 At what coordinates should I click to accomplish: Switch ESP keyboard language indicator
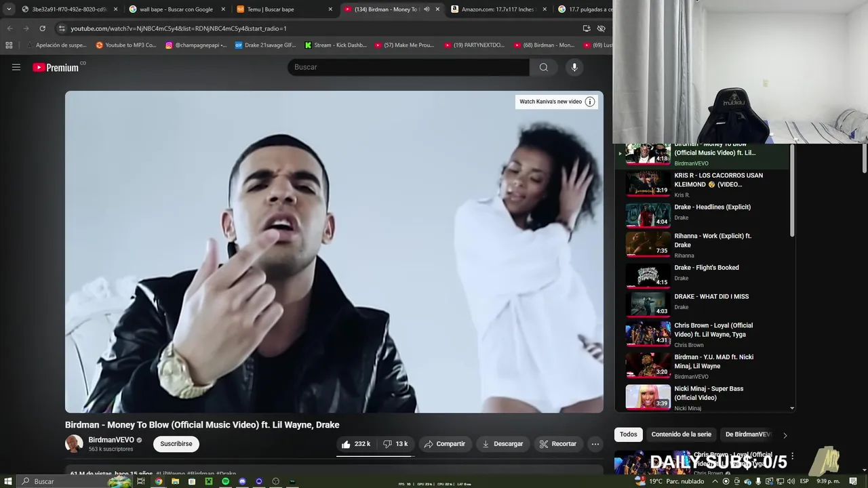804,481
